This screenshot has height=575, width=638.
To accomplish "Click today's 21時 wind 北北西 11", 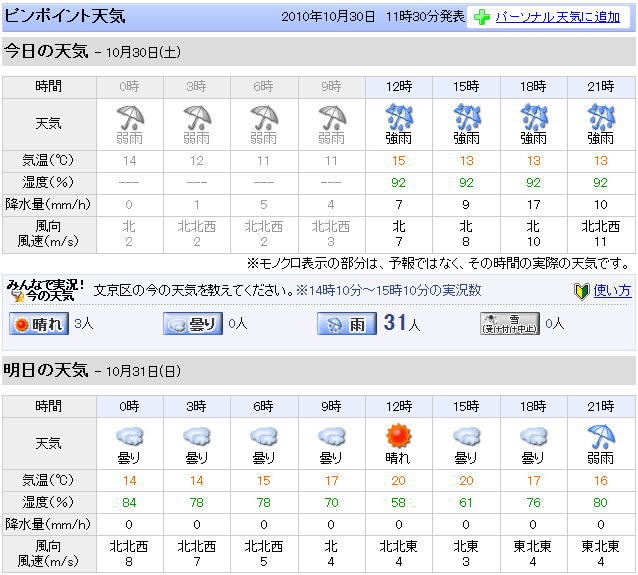I will (x=601, y=234).
